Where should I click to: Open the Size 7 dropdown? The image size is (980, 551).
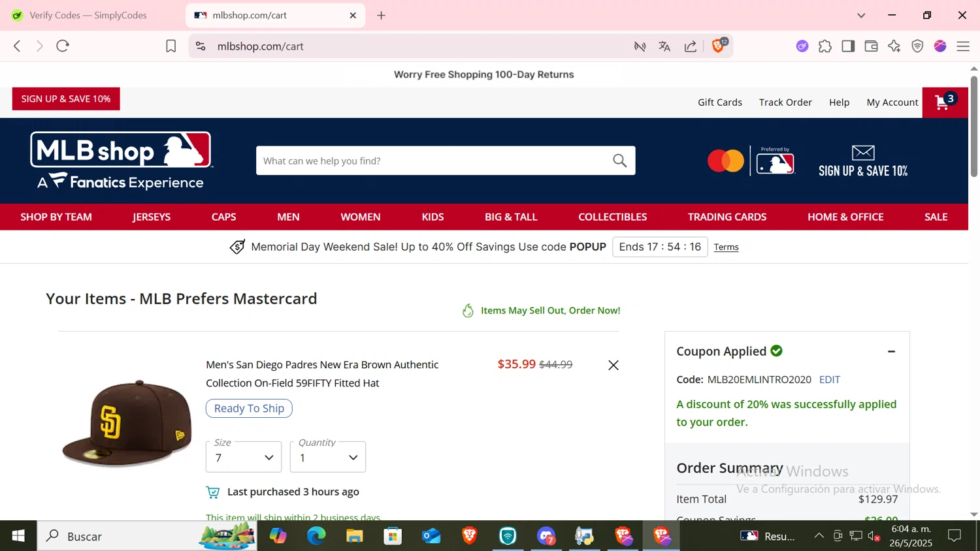(244, 457)
